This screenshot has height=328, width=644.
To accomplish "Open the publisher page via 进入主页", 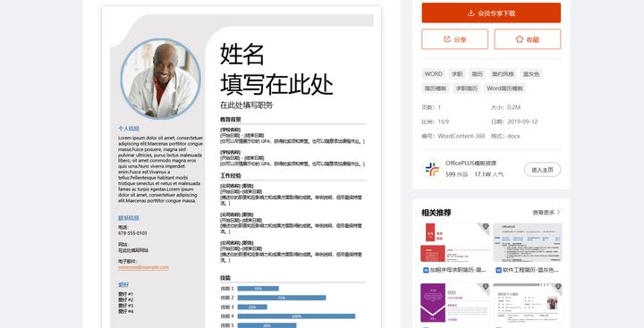I will point(542,170).
